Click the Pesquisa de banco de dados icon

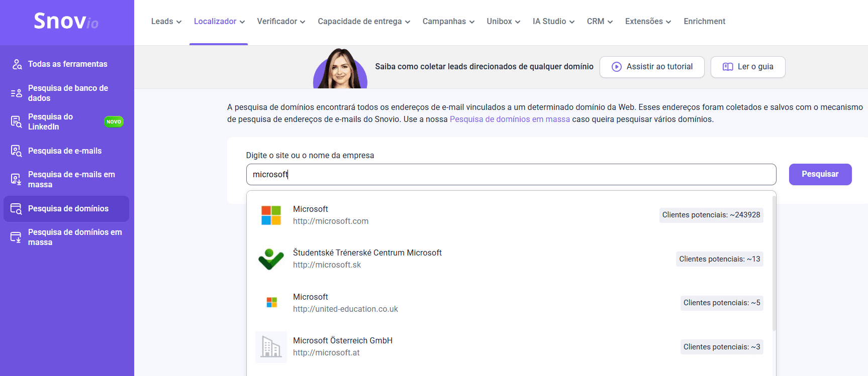(17, 93)
